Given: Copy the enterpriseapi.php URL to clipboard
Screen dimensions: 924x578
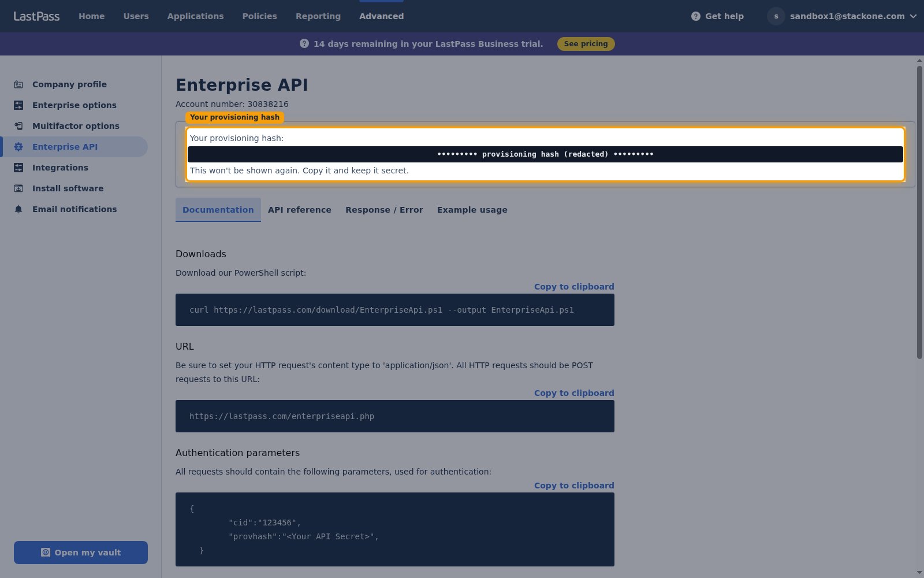Looking at the screenshot, I should (574, 393).
